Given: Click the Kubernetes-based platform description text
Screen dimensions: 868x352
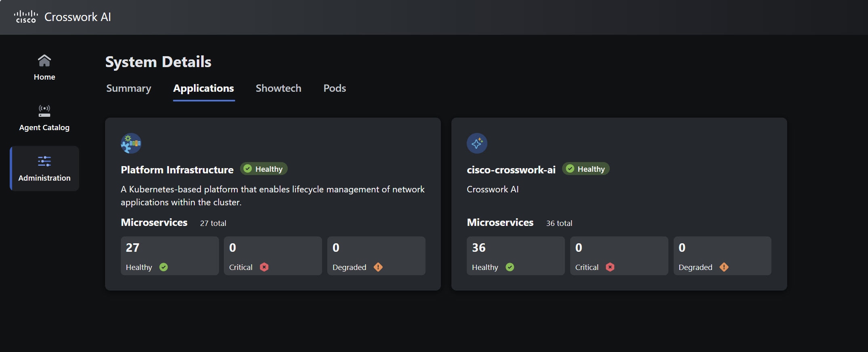Looking at the screenshot, I should point(273,196).
